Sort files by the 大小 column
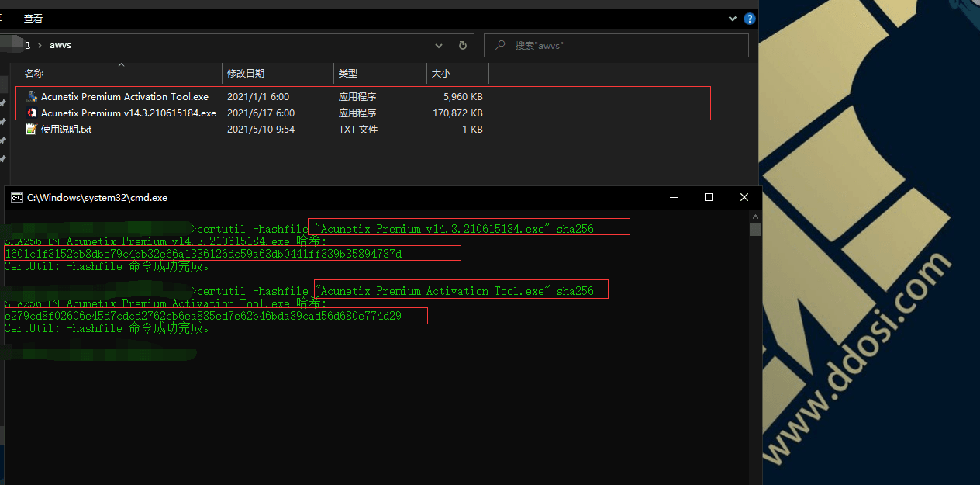This screenshot has height=485, width=980. [440, 74]
